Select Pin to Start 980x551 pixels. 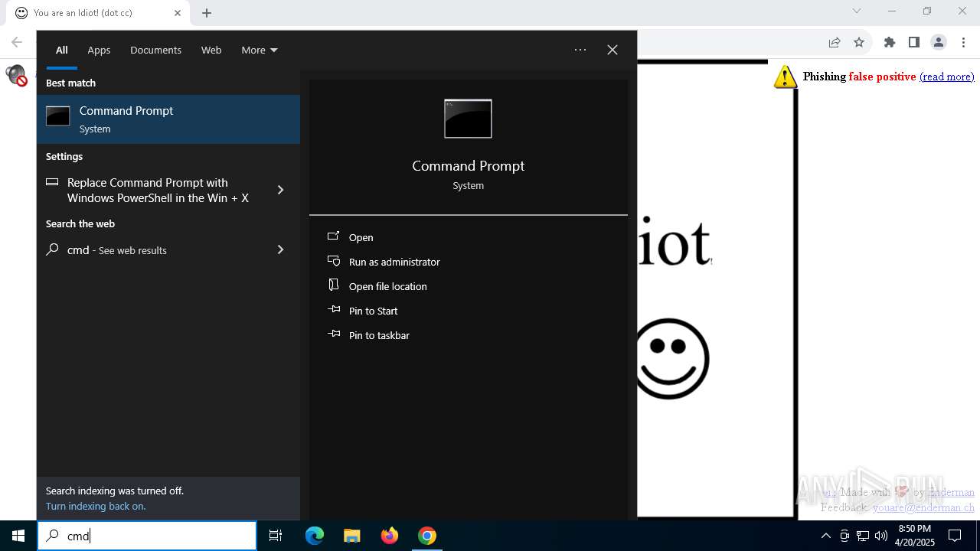click(373, 311)
